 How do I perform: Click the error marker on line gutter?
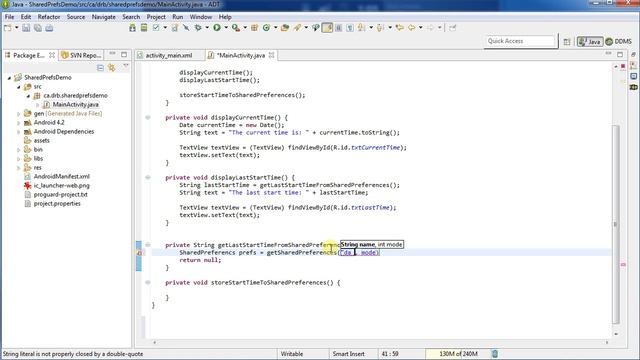139,253
